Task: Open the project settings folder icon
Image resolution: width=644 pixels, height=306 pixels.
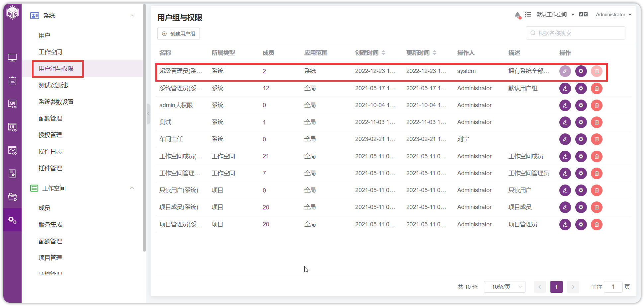Action: pos(13,197)
